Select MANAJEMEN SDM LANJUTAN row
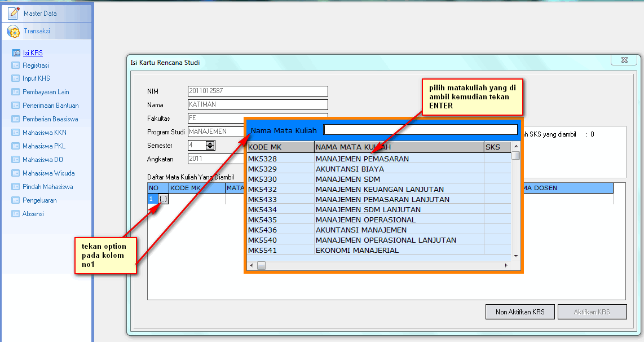 tap(379, 209)
